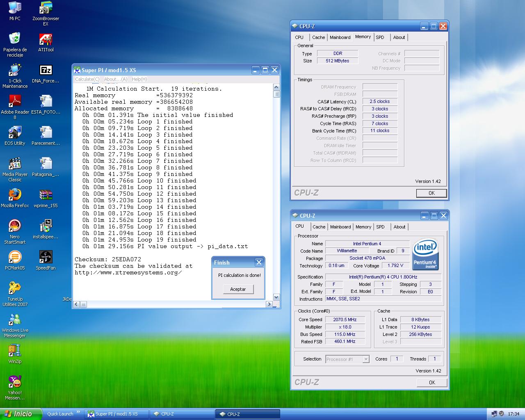Open About menu in Super PI

point(116,79)
